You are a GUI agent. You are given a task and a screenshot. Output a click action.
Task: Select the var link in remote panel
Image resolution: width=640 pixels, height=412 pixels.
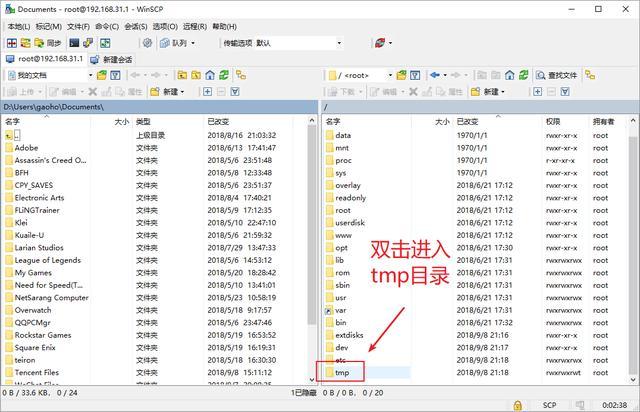[340, 310]
